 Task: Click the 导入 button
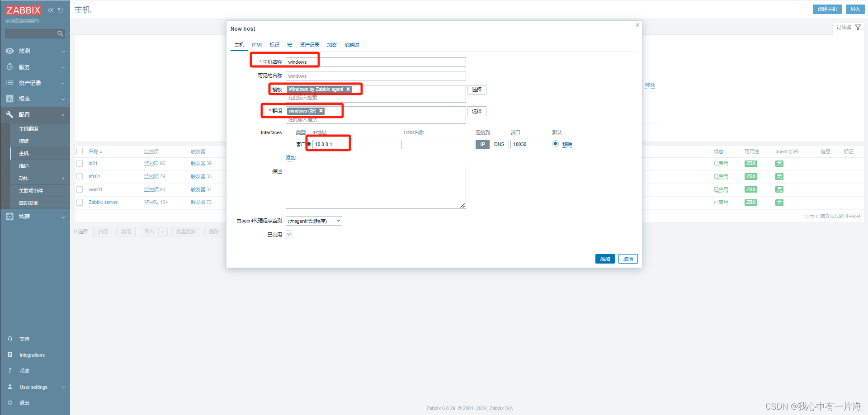(855, 9)
